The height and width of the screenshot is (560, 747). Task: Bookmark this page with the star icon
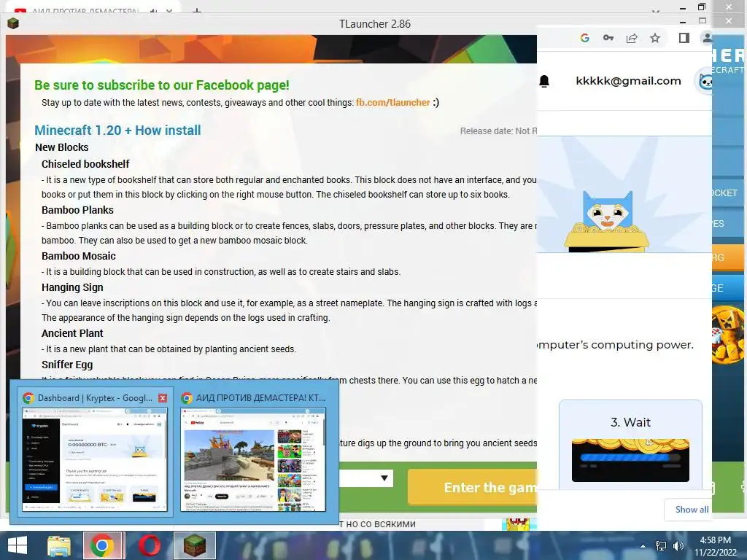(656, 38)
